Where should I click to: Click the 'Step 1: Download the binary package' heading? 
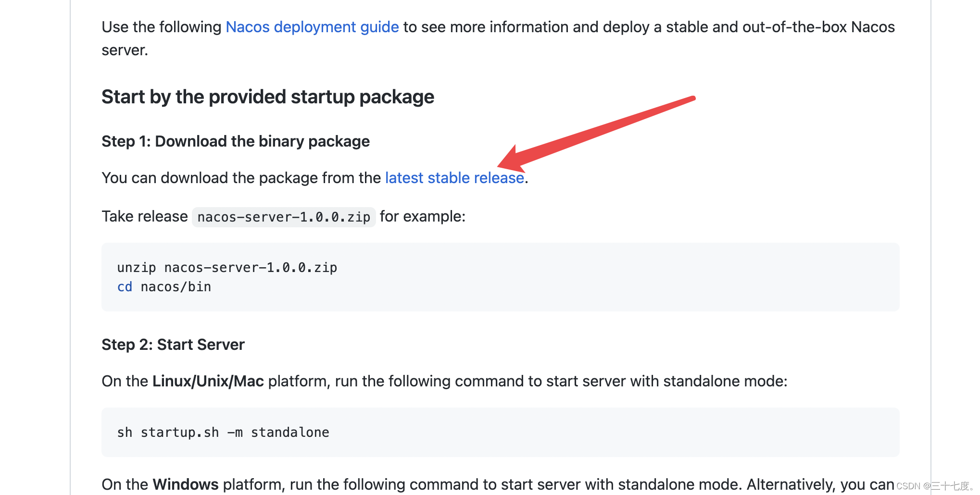click(236, 141)
